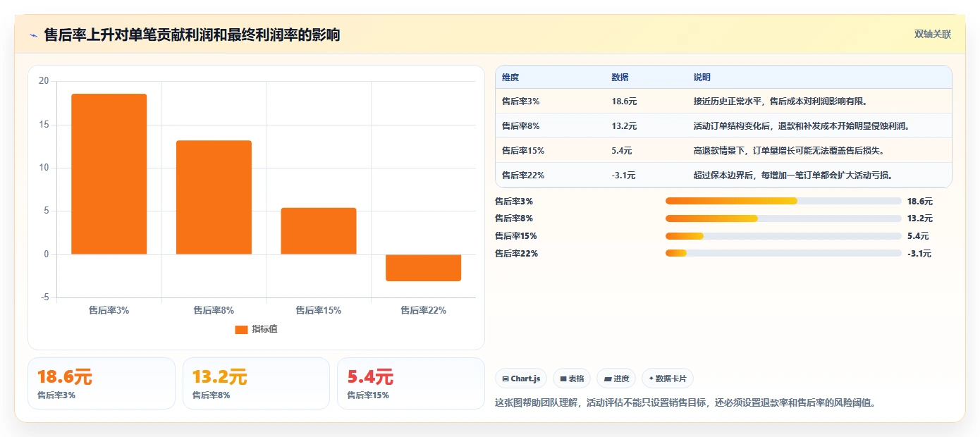
Task: Click the 售后率8% bar in chart
Action: click(214, 197)
